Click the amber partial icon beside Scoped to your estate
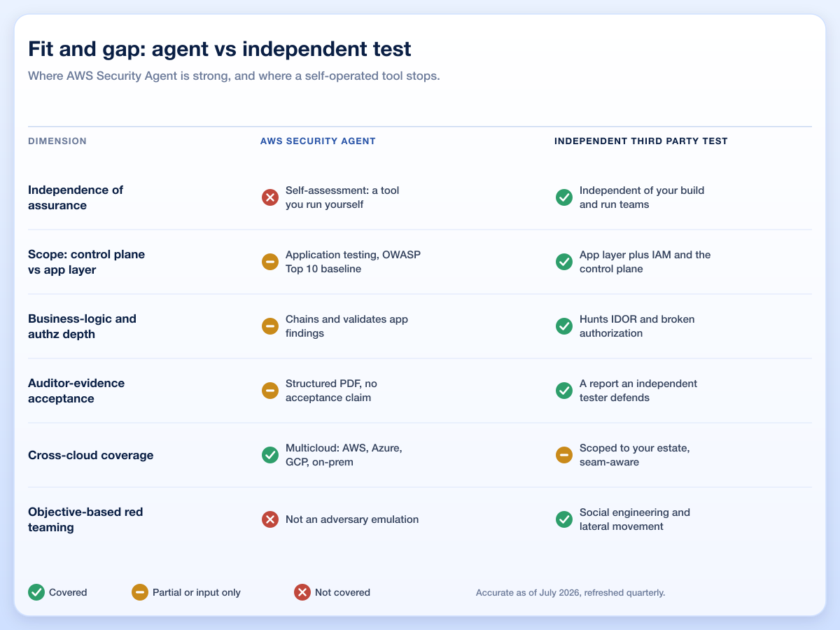840x630 pixels. [564, 455]
